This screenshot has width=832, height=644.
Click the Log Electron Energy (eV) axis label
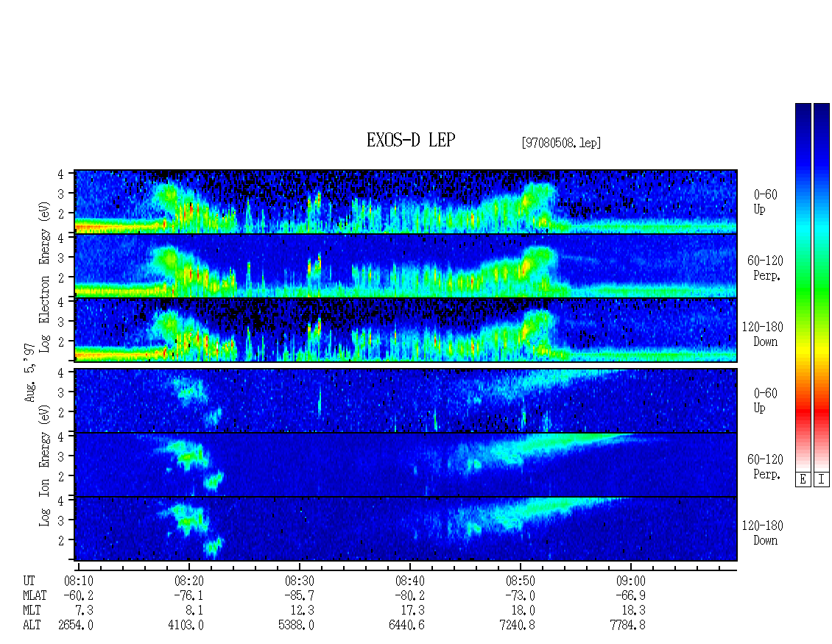[45, 277]
